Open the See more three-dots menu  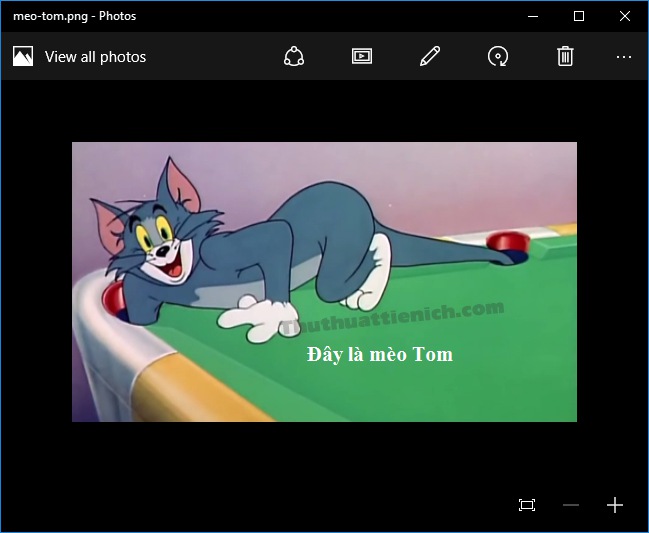[624, 57]
